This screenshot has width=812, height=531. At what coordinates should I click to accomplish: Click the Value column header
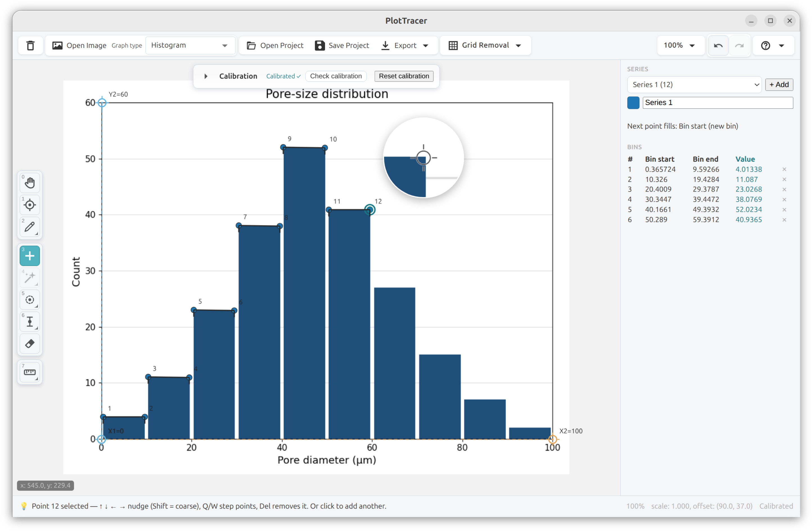(745, 159)
